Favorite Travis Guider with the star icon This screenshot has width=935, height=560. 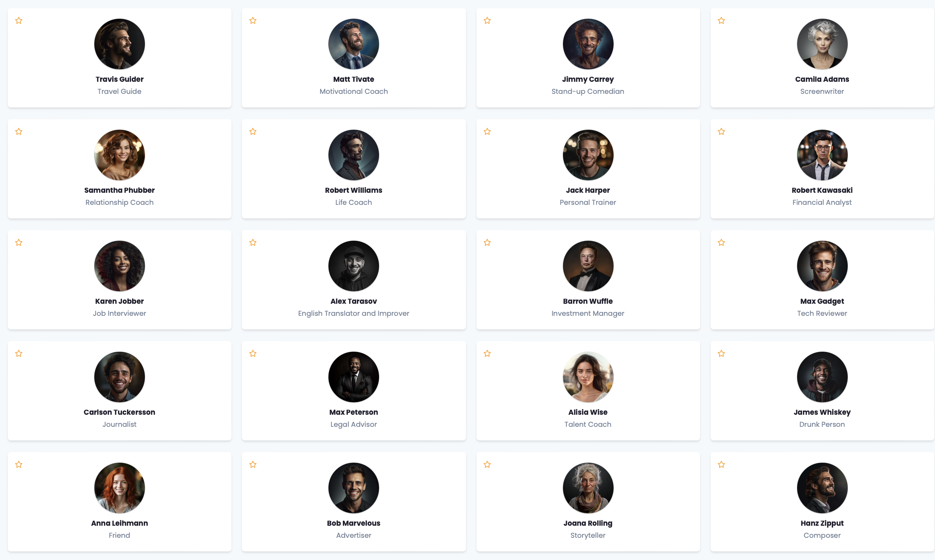19,21
